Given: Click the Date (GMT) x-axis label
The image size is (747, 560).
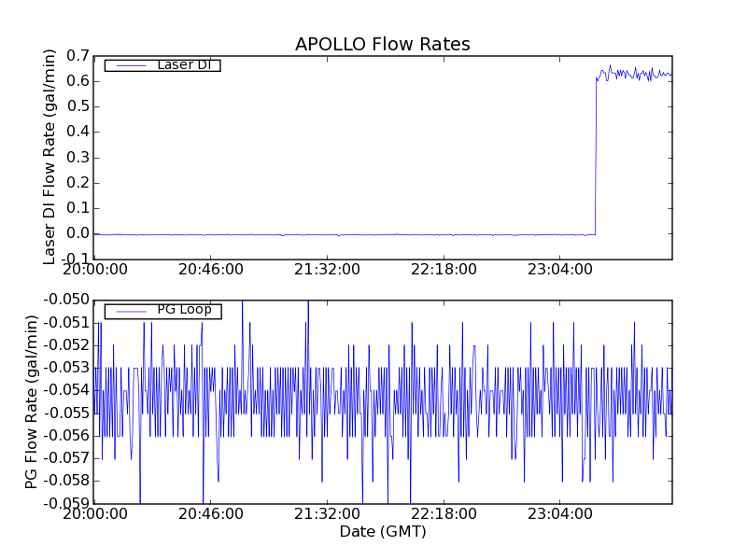Looking at the screenshot, I should pos(382,532).
